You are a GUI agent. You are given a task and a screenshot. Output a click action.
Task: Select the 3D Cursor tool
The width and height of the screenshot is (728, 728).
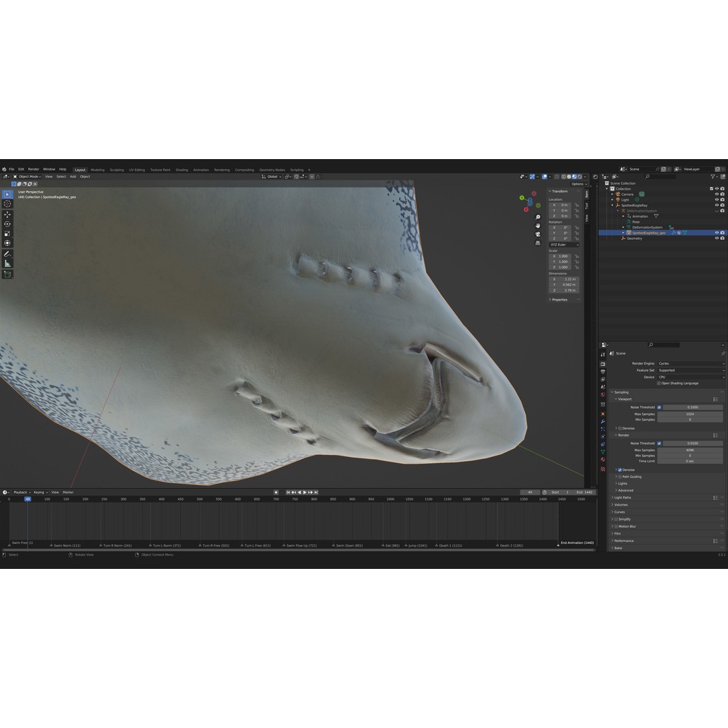(7, 204)
